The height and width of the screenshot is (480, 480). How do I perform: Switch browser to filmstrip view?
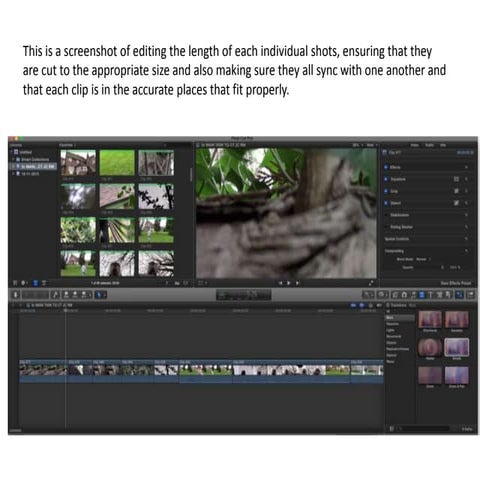36,283
